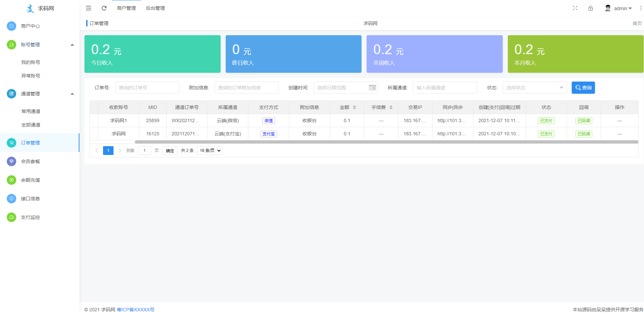This screenshot has width=644, height=313.
Task: Click the 确定 page jump button
Action: (170, 151)
